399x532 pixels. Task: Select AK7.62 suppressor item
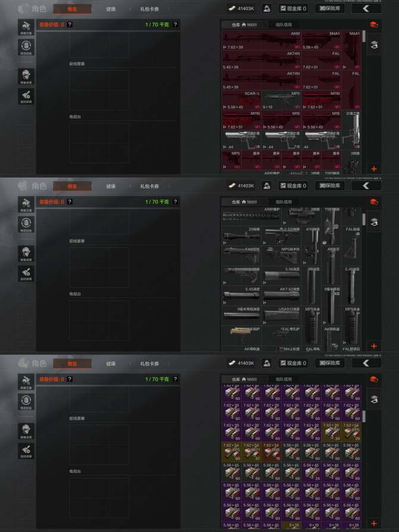coord(281,295)
